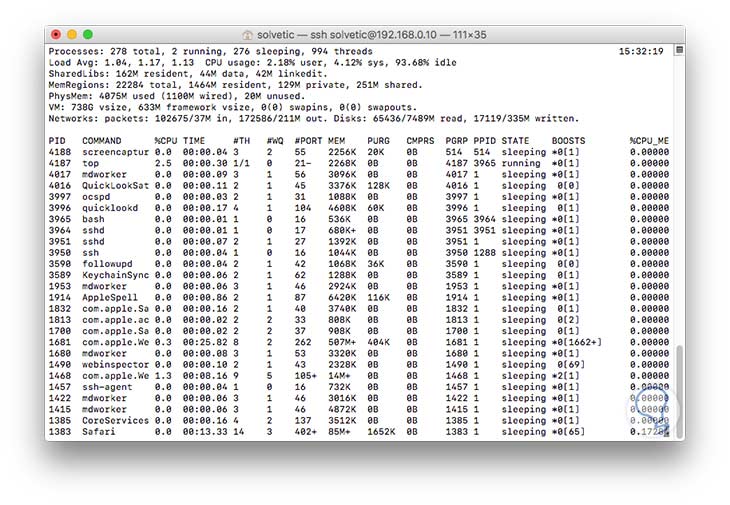Click the TIME column header
730x505 pixels.
(194, 141)
